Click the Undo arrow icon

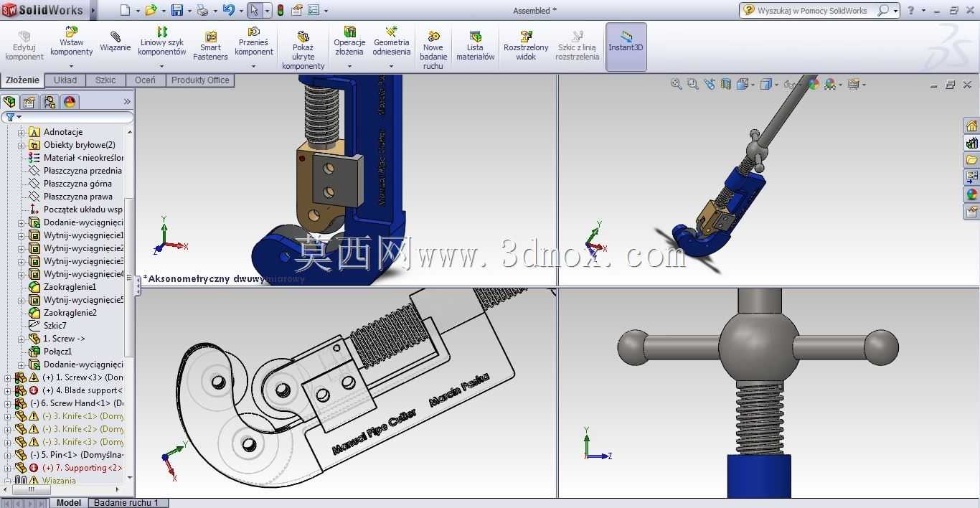tap(228, 10)
